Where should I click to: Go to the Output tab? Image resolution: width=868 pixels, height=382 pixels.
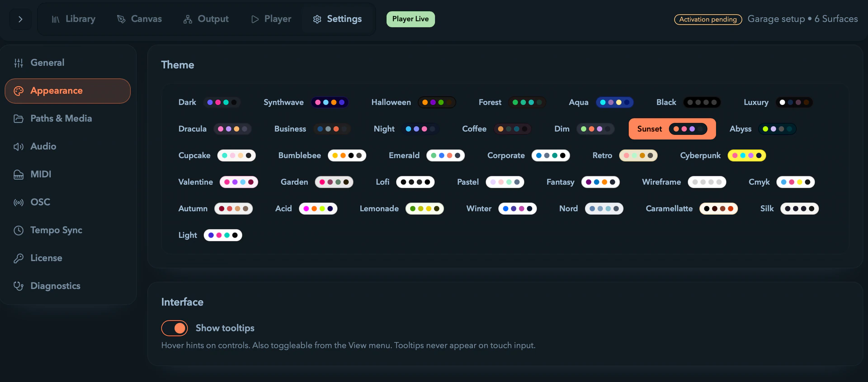point(206,19)
